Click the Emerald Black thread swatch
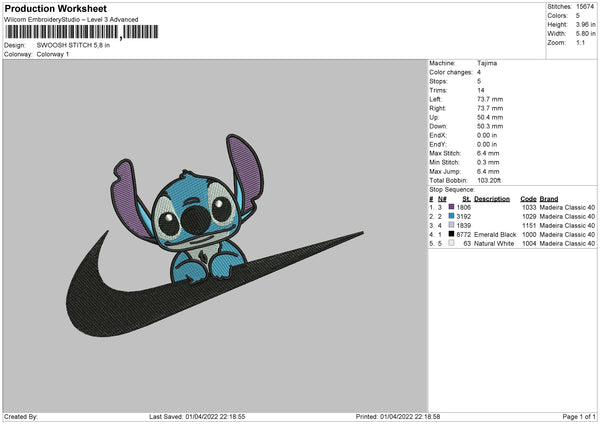Image resolution: width=600 pixels, height=424 pixels. [x=451, y=234]
